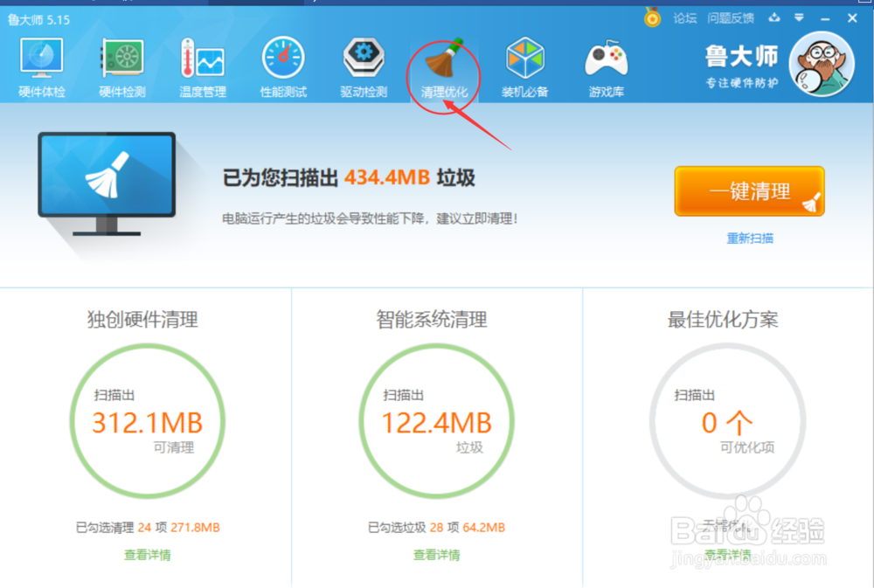Click the 一键清理 one-click clean button

[x=749, y=191]
